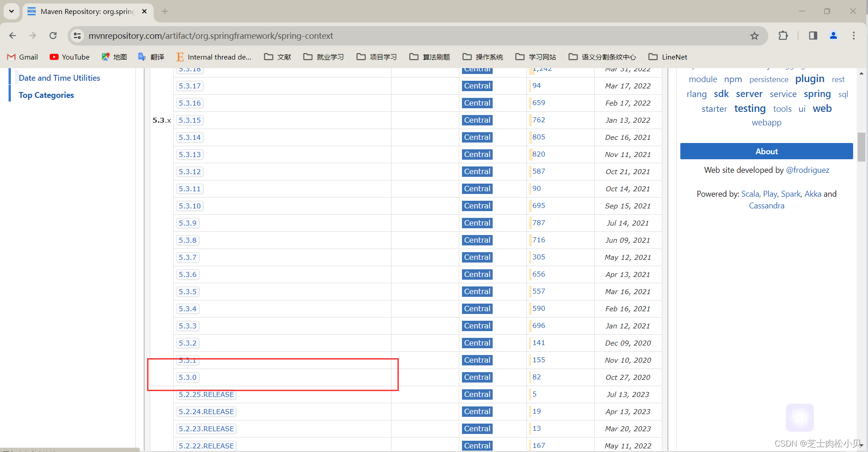
Task: Reload the page with refresh icon
Action: [53, 36]
